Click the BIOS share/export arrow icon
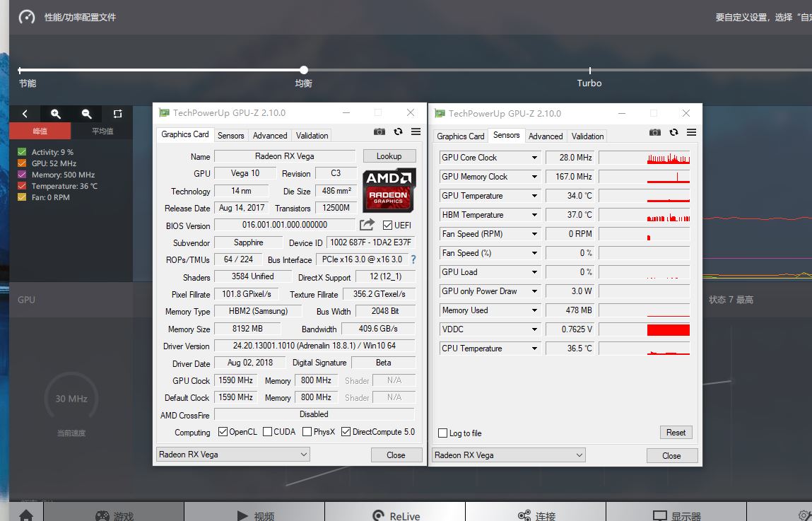This screenshot has width=812, height=521. (x=367, y=225)
